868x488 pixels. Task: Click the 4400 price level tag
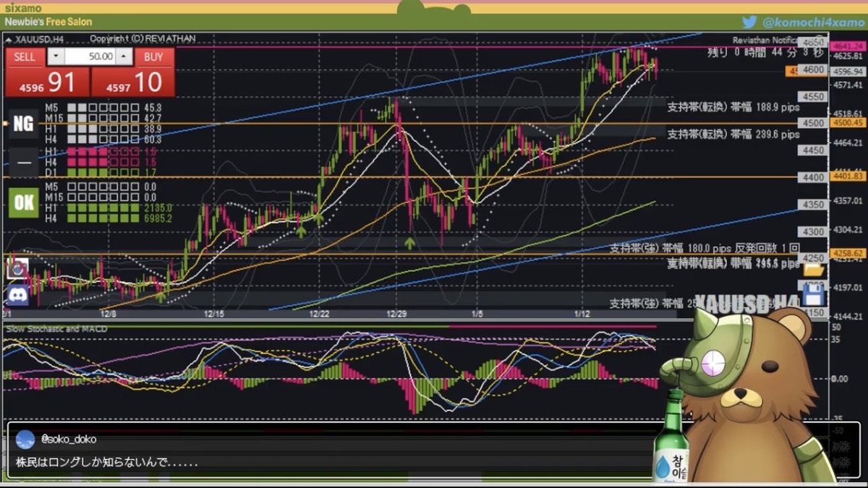click(812, 177)
